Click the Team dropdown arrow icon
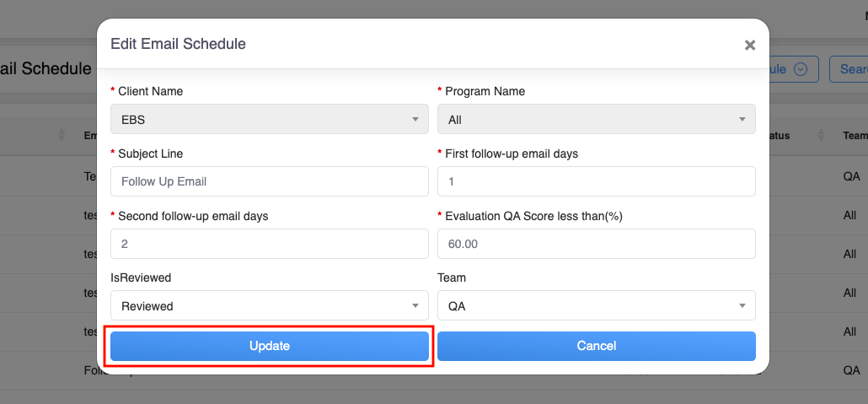The width and height of the screenshot is (868, 404). (x=742, y=306)
